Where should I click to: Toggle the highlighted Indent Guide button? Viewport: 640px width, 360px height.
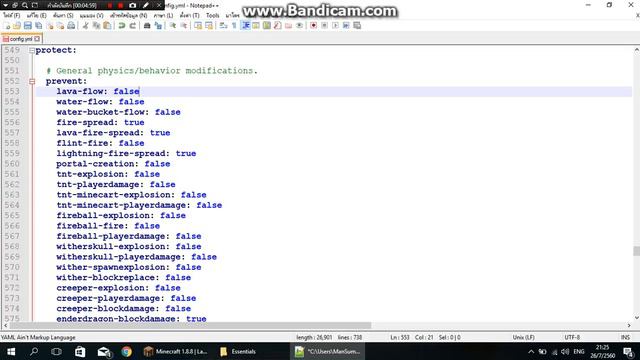coord(245,26)
